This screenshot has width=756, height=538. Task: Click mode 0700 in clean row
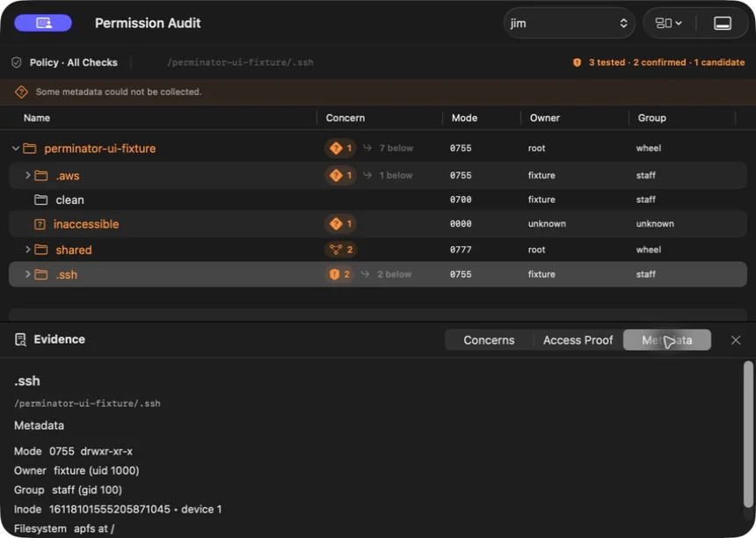tap(461, 200)
